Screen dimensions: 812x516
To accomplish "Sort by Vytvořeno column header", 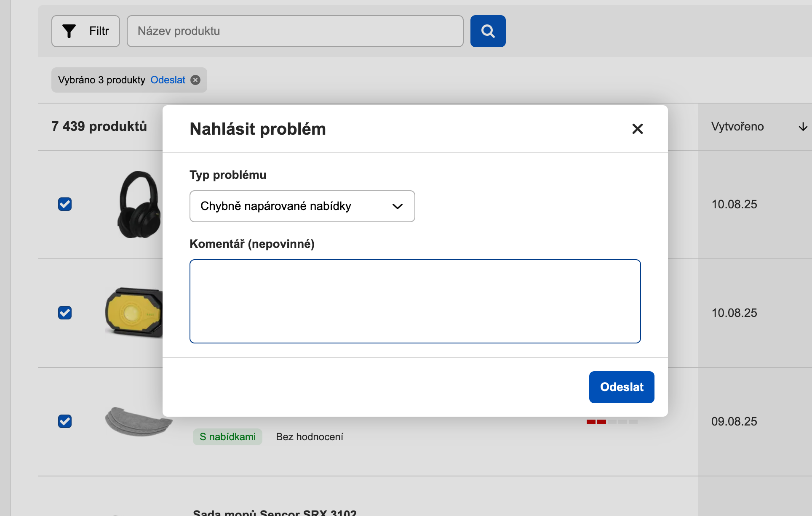I will tap(737, 127).
